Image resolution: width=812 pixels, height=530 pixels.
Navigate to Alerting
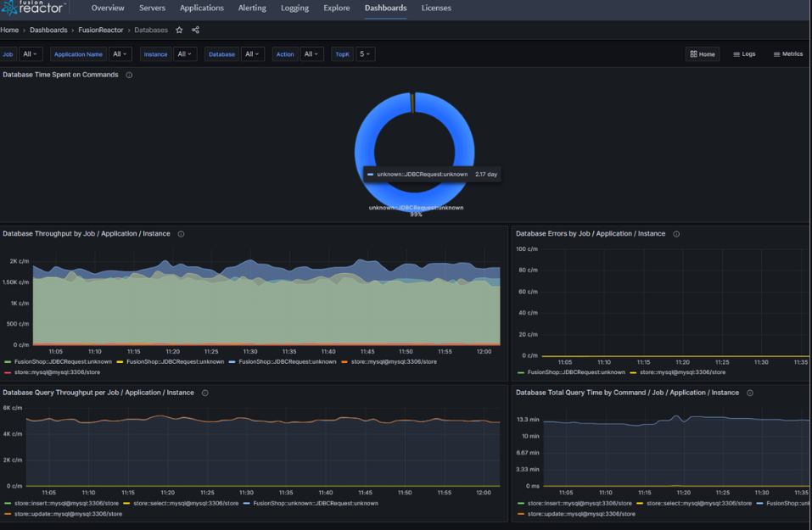coord(252,8)
